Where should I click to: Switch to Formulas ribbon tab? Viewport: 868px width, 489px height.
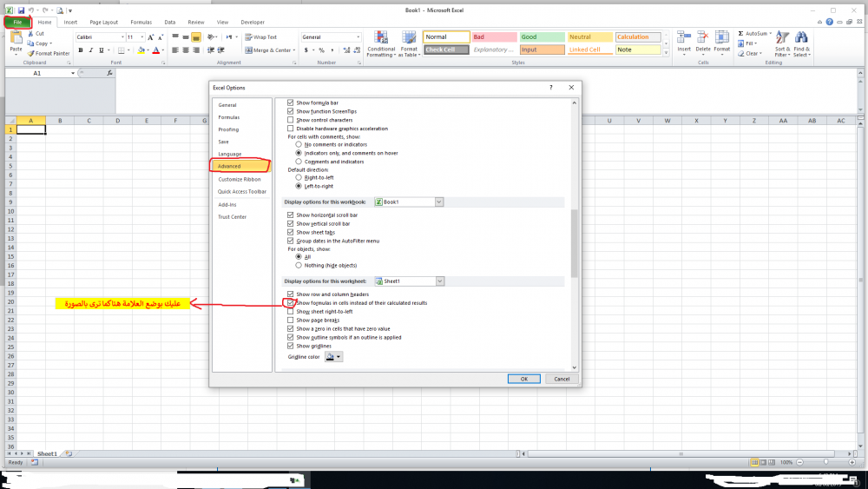pos(141,23)
